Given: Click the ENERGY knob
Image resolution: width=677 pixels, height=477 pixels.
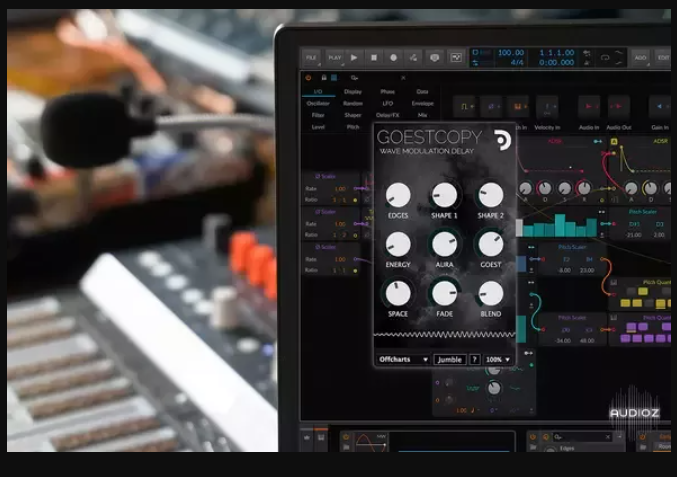Looking at the screenshot, I should [398, 244].
